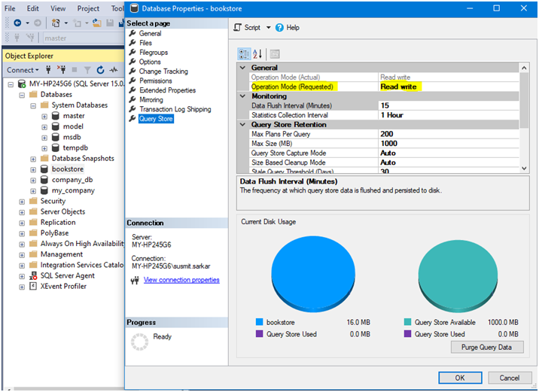Image resolution: width=539 pixels, height=392 pixels.
Task: Select the Extended Properties page
Action: coord(167,90)
